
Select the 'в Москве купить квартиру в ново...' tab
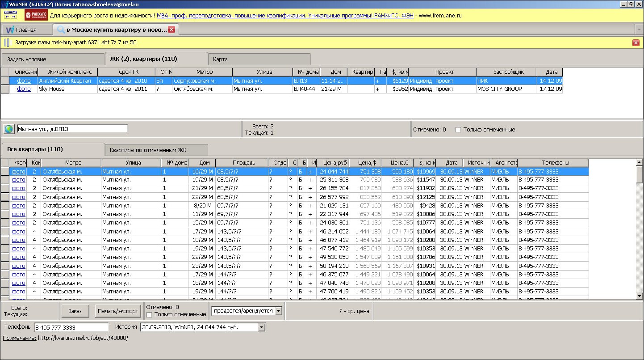117,30
